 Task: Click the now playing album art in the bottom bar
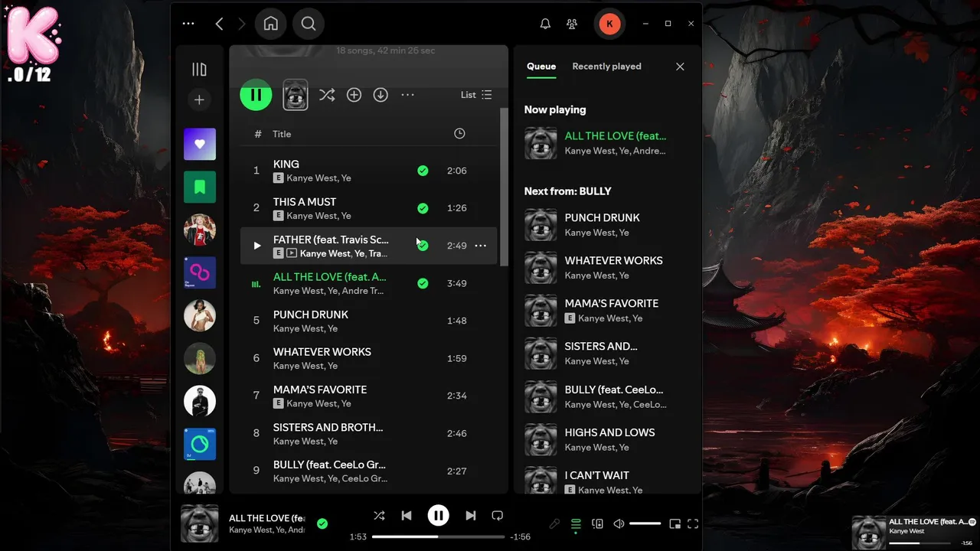[x=200, y=523]
